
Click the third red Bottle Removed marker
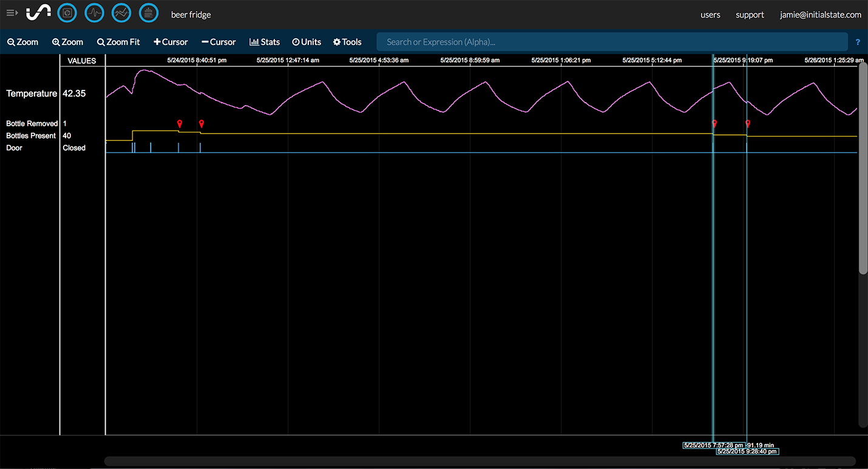click(x=714, y=124)
